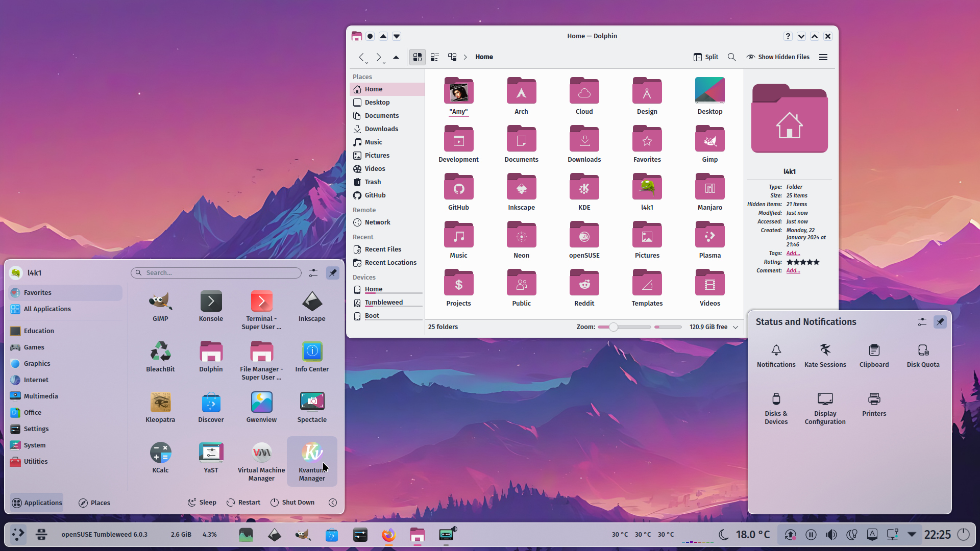980x551 pixels.
Task: Open the Projects folder
Action: point(458,288)
